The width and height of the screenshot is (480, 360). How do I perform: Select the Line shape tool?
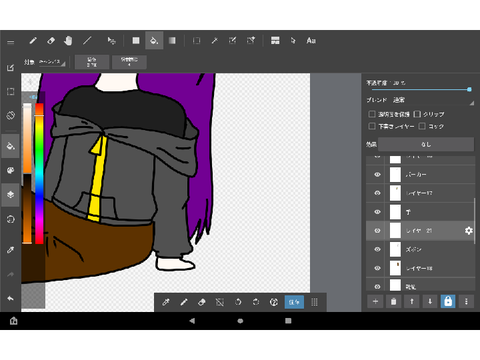click(x=87, y=41)
